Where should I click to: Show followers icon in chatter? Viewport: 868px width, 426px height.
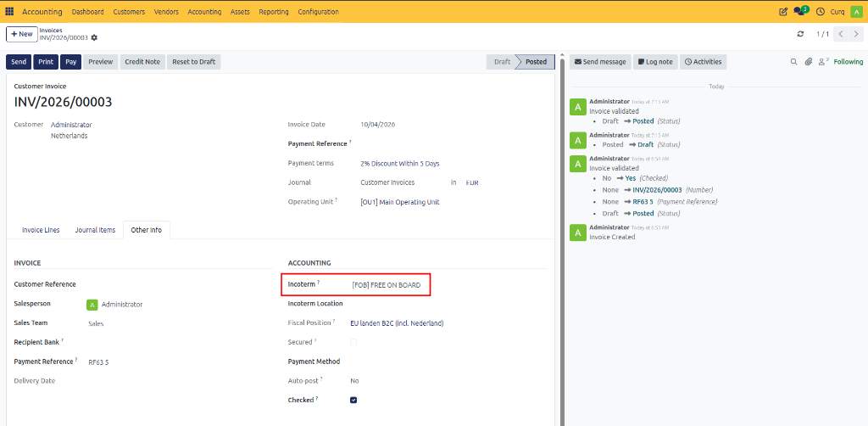coord(823,61)
